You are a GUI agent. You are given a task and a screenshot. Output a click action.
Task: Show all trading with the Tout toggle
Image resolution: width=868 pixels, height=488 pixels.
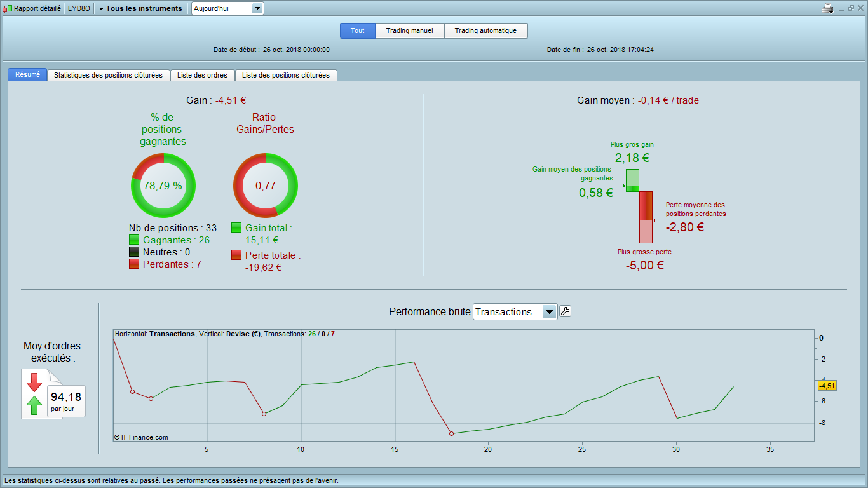pyautogui.click(x=358, y=30)
